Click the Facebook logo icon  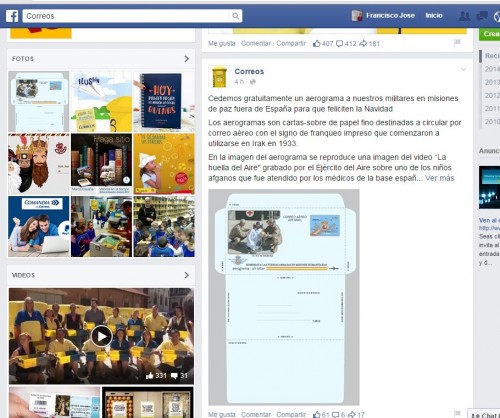12,16
